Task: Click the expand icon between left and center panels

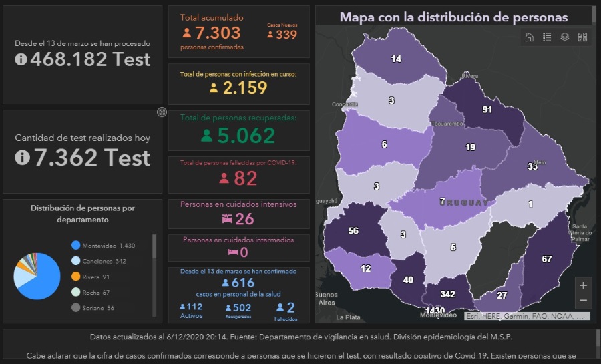Action: coord(162,112)
